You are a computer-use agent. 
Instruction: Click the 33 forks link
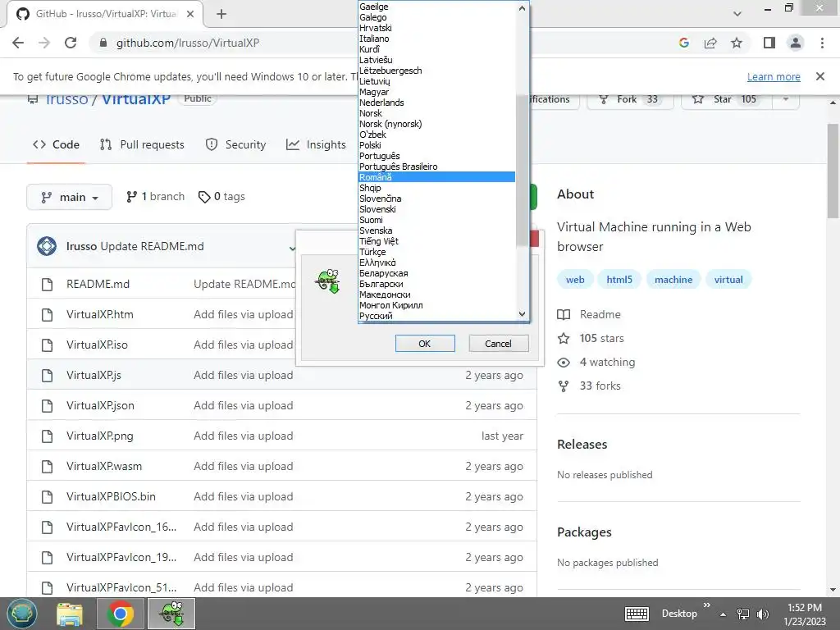[x=589, y=386]
